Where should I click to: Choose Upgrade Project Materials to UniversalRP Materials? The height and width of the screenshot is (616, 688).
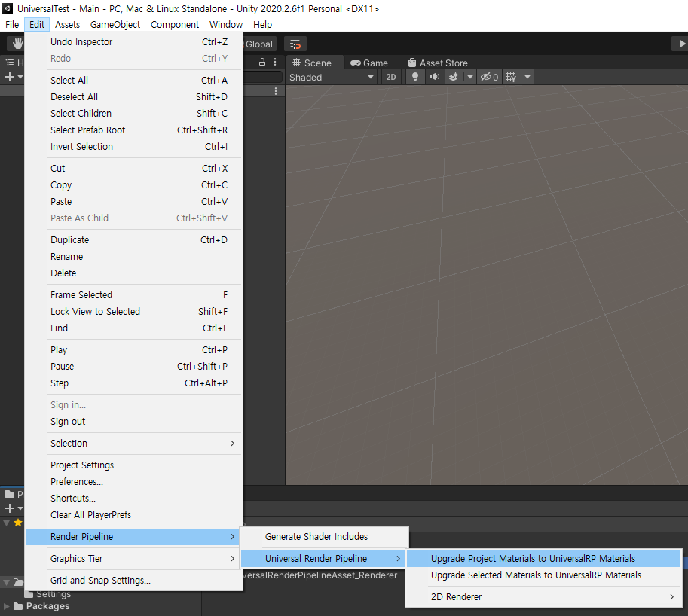pyautogui.click(x=543, y=559)
